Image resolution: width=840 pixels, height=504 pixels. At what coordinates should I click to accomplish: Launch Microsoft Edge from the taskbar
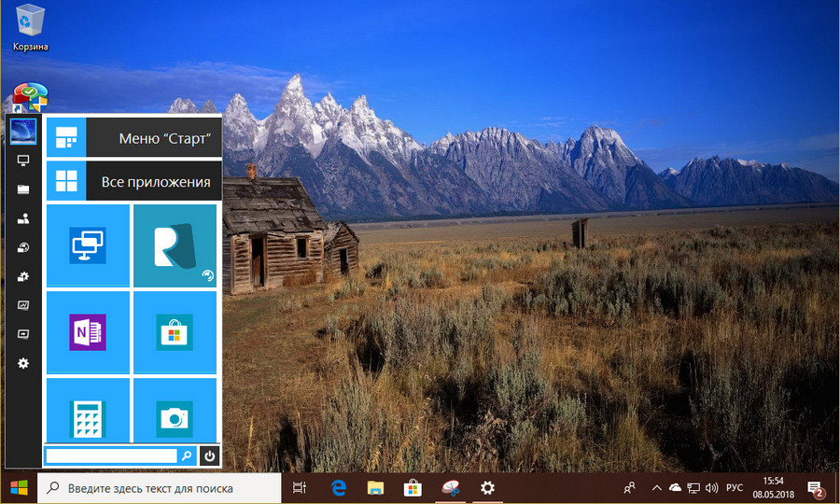339,488
